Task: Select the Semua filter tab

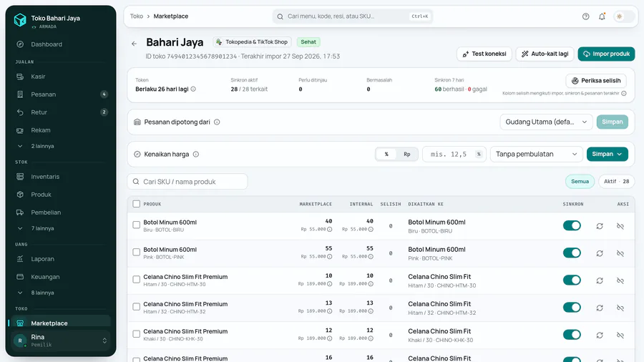Action: coord(580,182)
